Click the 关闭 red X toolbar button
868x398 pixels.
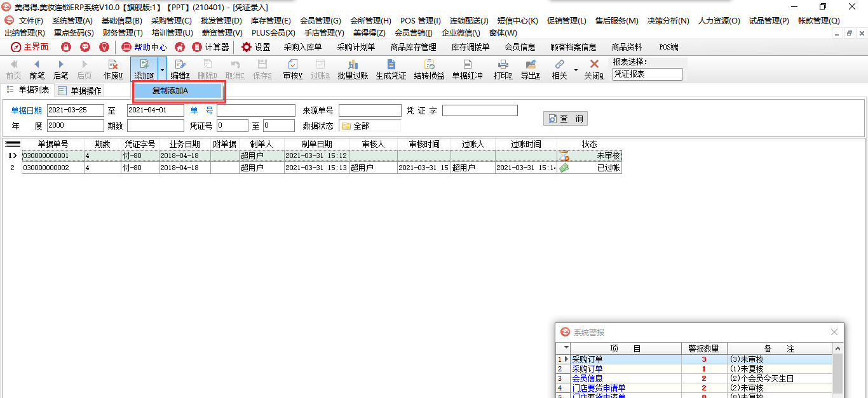click(594, 69)
